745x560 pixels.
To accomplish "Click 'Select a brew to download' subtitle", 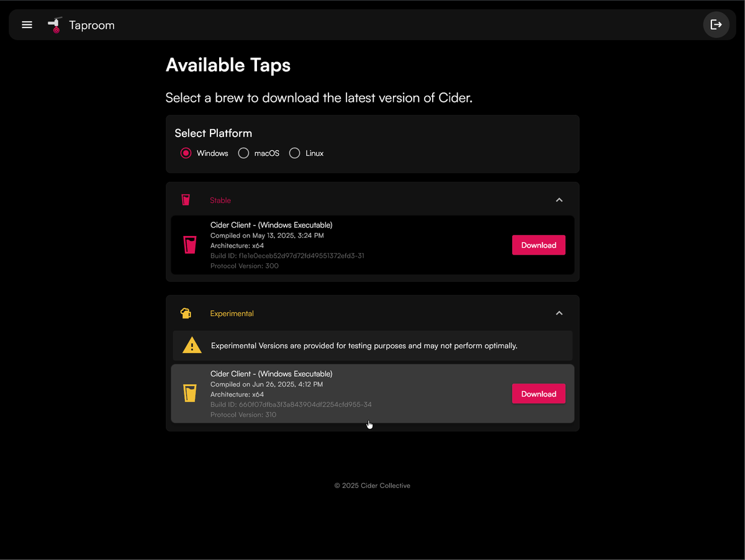I will 319,97.
